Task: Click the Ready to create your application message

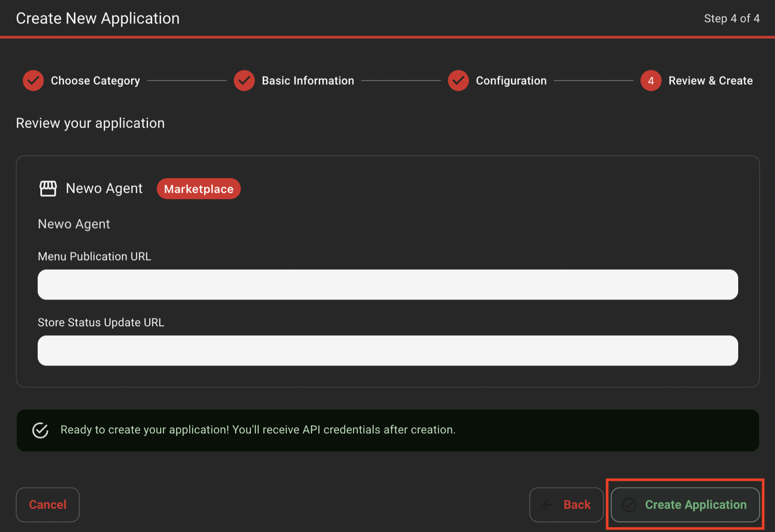Action: 258,430
